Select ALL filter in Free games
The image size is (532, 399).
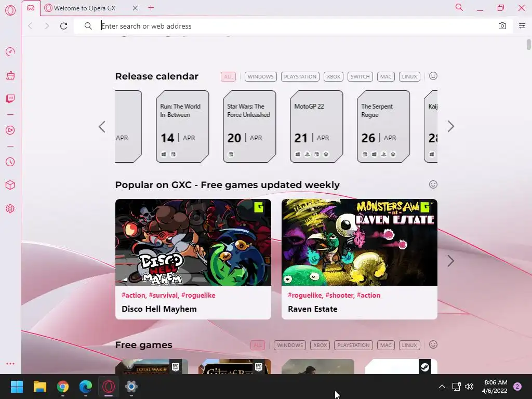tap(258, 345)
